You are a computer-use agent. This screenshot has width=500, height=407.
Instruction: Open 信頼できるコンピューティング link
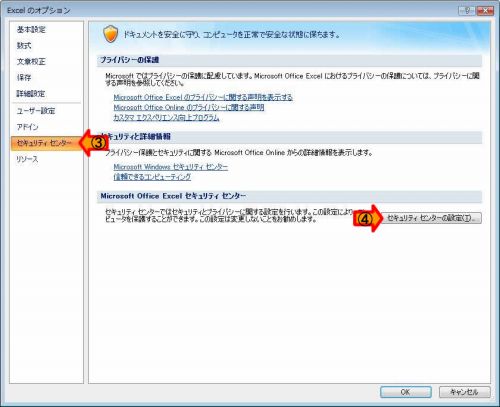tap(152, 177)
